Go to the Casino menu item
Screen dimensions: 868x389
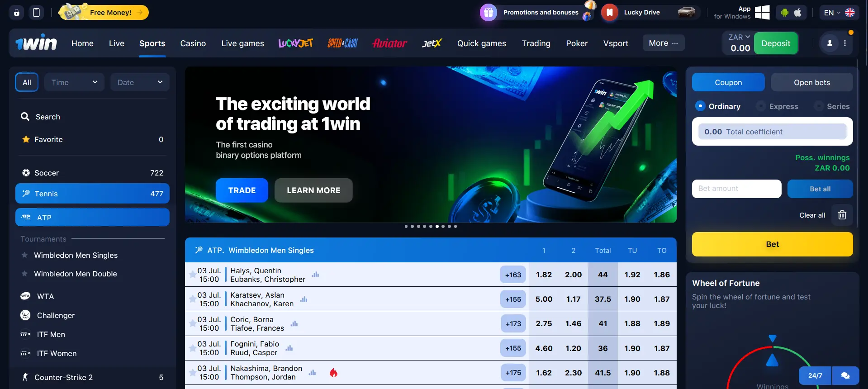193,43
